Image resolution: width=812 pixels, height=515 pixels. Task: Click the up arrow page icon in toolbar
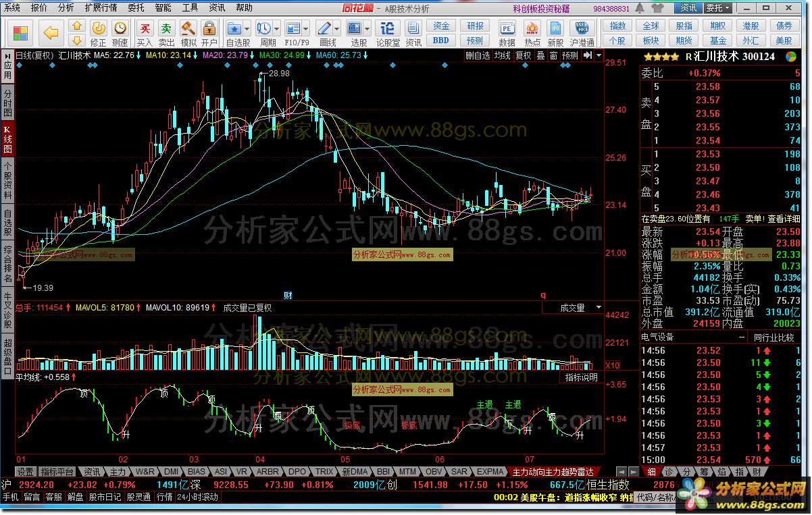pos(78,26)
